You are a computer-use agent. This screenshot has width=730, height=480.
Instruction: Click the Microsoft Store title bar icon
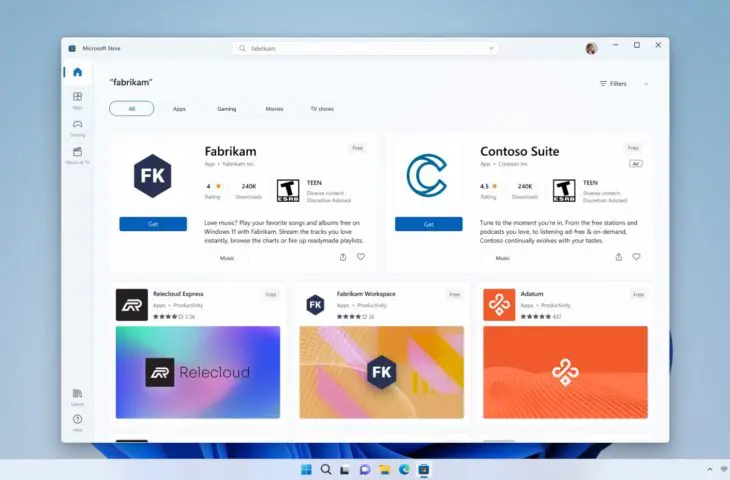pyautogui.click(x=72, y=48)
